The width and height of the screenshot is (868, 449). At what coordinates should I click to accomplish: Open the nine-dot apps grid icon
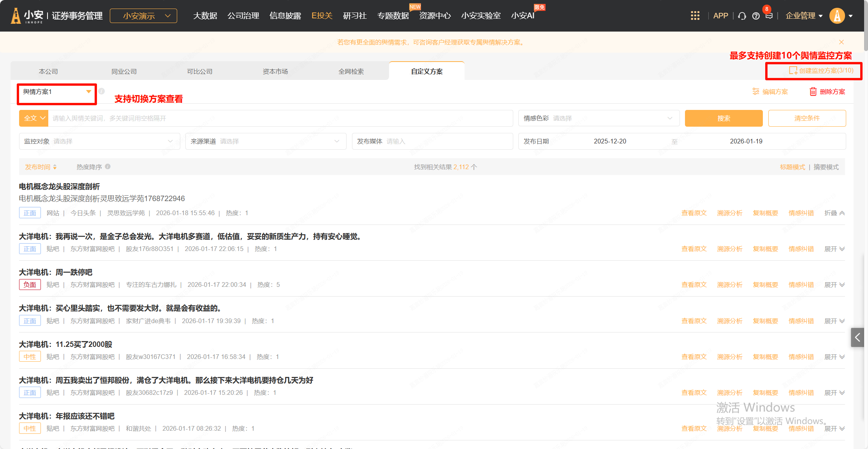click(x=695, y=16)
